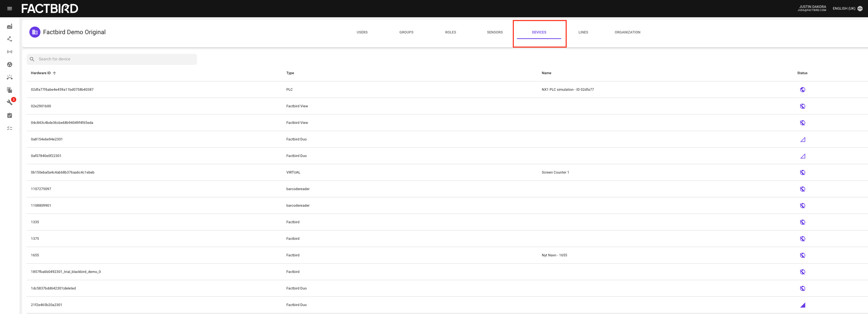Click hardware ID 1dc5837bdd642301|deleted
868x314 pixels.
[x=53, y=288]
